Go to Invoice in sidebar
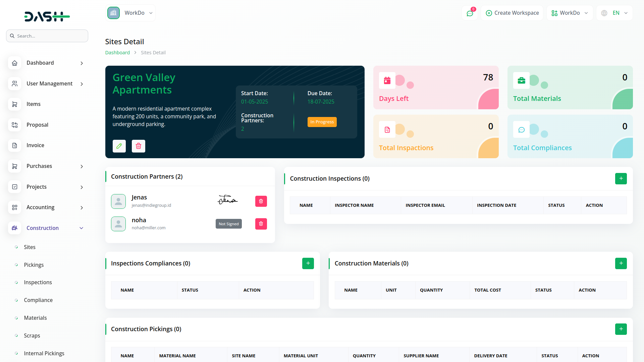 pyautogui.click(x=35, y=145)
